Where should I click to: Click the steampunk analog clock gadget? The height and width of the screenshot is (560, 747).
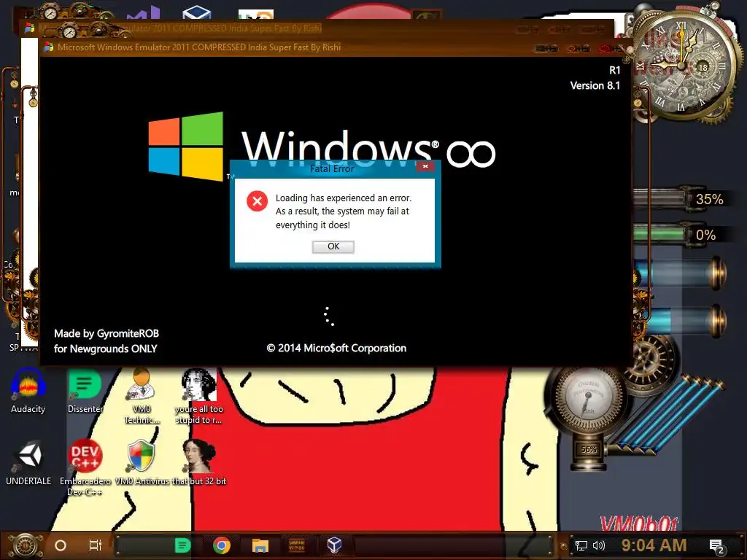click(684, 64)
